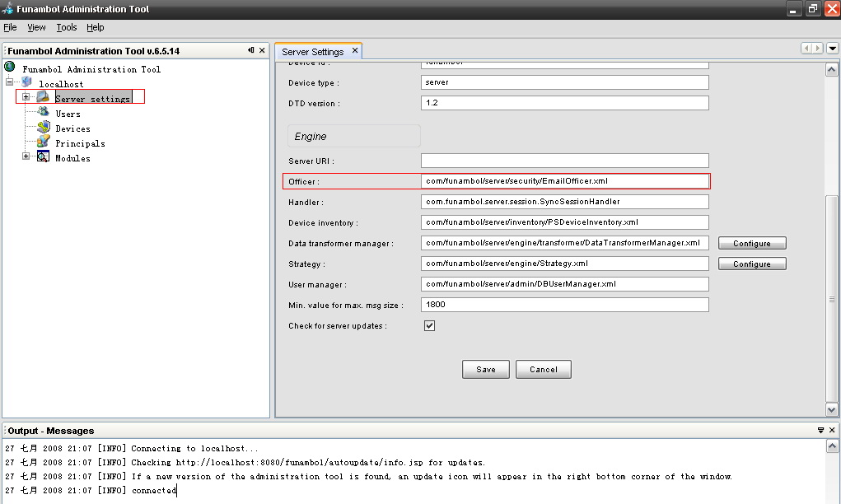Select Devices in the tree
The image size is (841, 504).
[73, 128]
